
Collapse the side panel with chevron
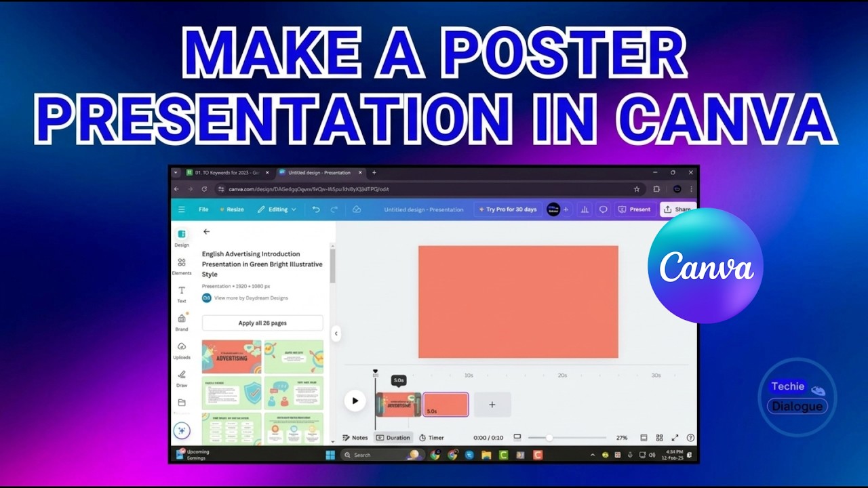pyautogui.click(x=336, y=333)
